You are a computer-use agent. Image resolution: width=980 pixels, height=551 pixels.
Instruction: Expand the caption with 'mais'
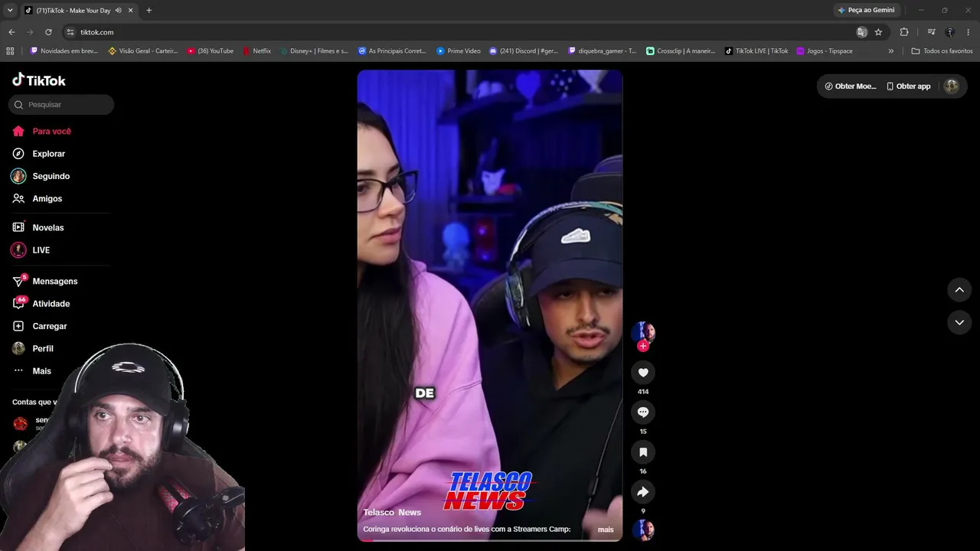tap(606, 530)
